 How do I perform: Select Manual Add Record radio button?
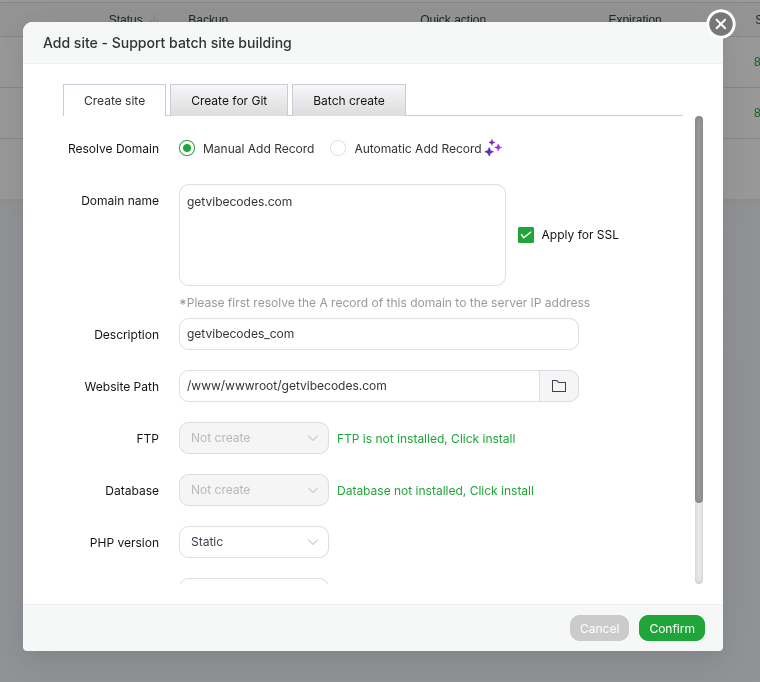187,148
